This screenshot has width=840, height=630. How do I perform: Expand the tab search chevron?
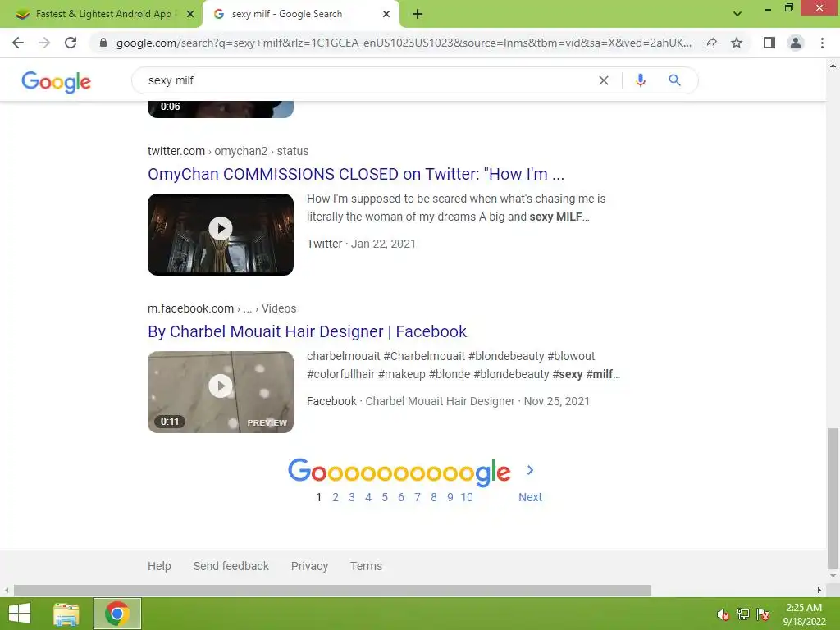tap(737, 14)
